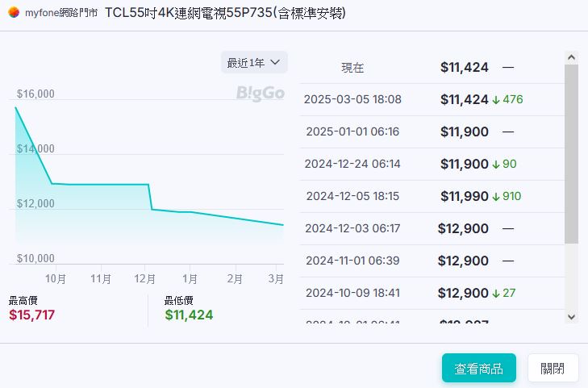
Task: Click the 12月 label on the chart axis
Action: click(145, 279)
